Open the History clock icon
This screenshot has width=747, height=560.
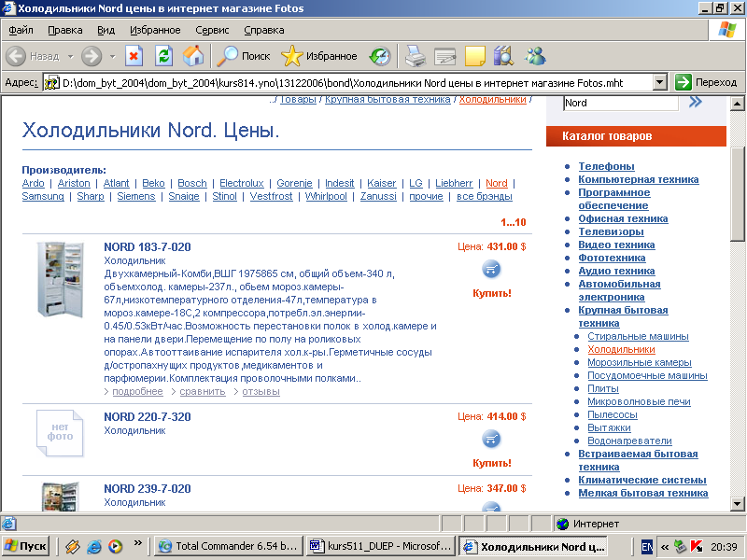[x=380, y=56]
